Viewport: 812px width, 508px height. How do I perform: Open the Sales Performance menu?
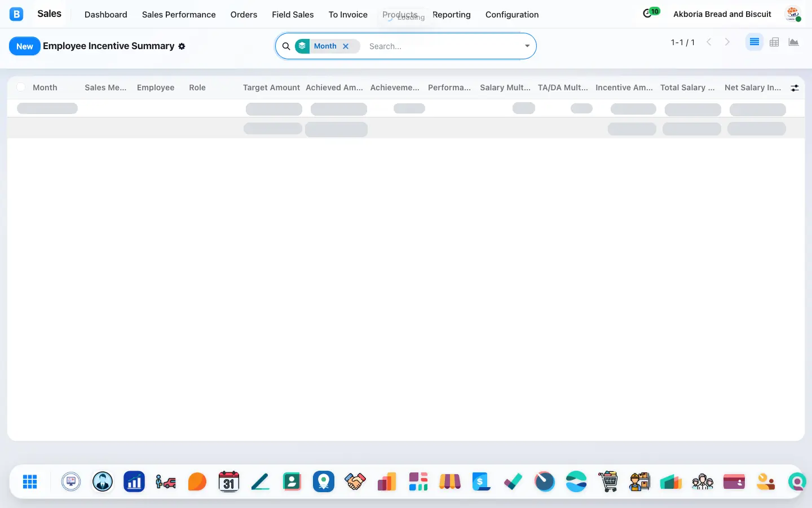coord(179,15)
